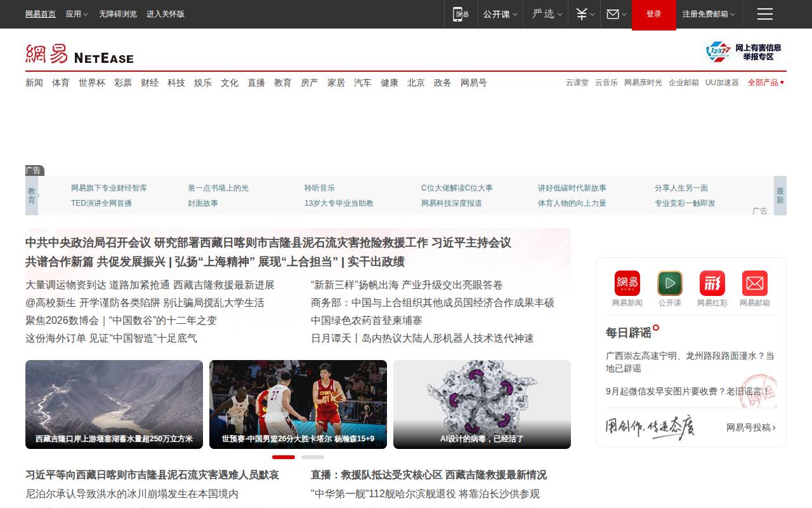
Task: Click the 严选 logo icon
Action: tap(544, 14)
